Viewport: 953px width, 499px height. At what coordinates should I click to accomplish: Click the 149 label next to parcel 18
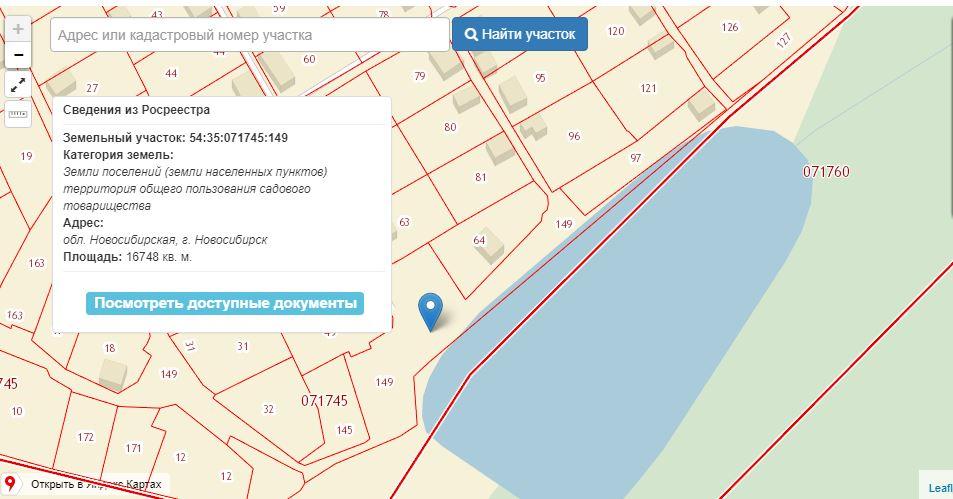(168, 374)
